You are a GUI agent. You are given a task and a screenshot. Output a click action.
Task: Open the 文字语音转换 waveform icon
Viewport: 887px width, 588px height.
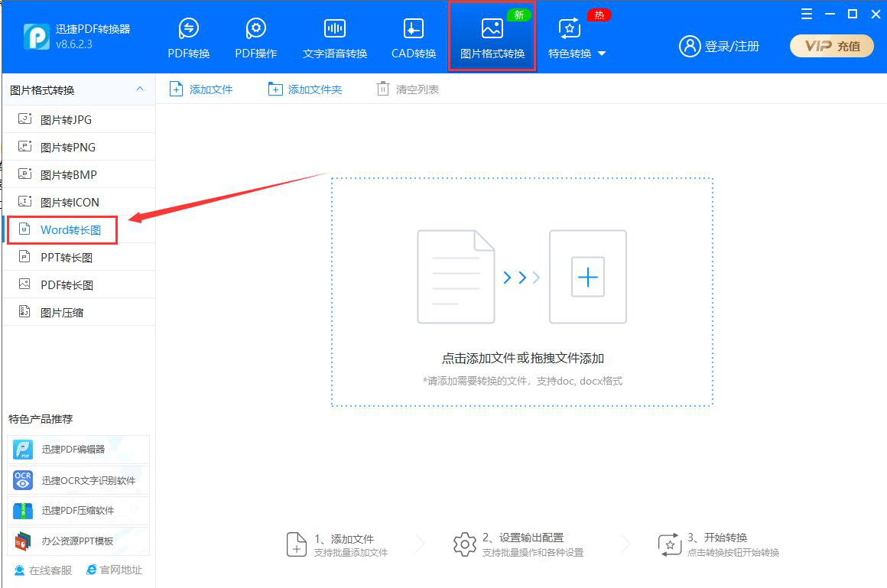coord(334,28)
